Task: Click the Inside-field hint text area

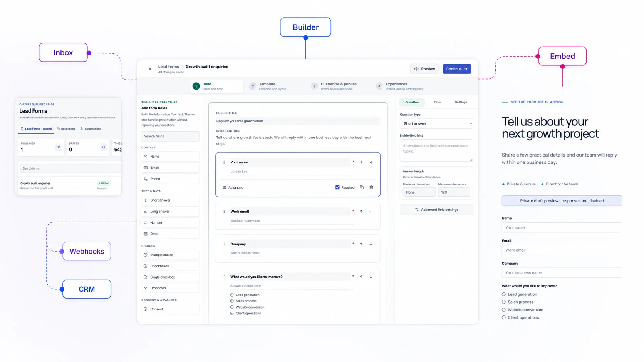Action: pos(436,150)
